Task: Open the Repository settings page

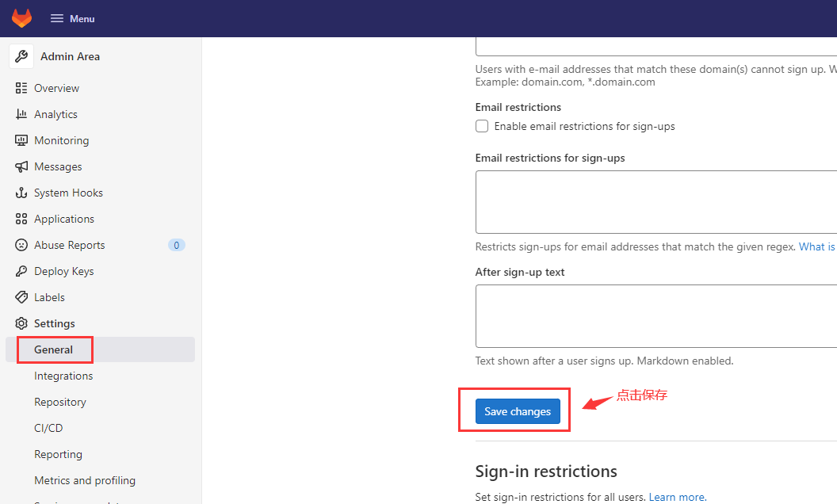Action: click(x=59, y=402)
